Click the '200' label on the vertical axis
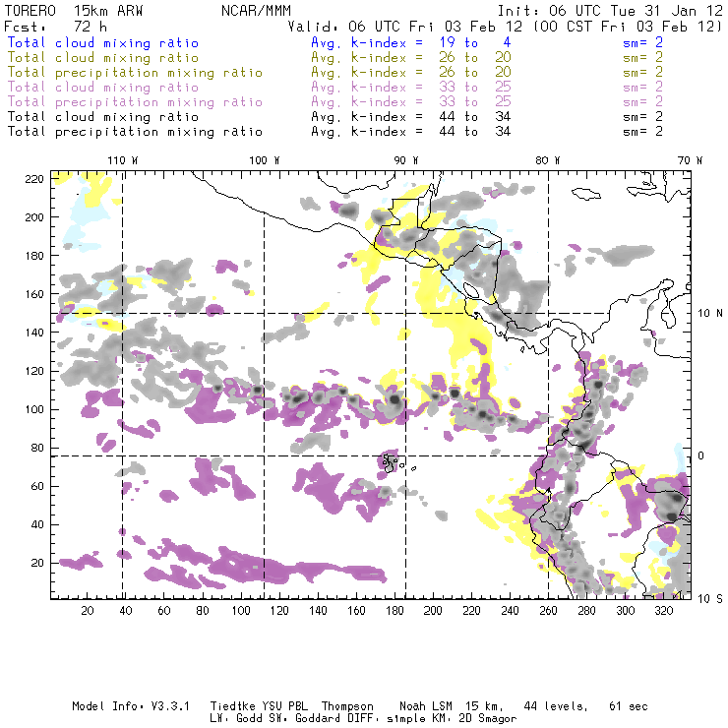This screenshot has width=728, height=728. [x=34, y=217]
